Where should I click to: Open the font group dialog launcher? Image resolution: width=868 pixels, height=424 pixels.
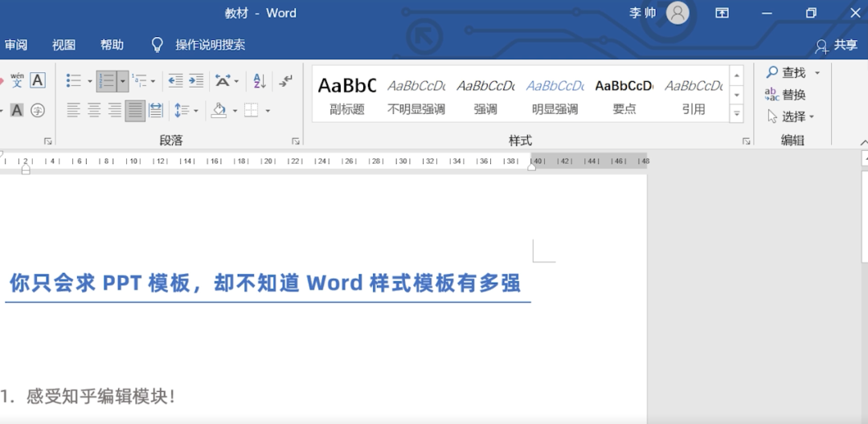click(48, 141)
